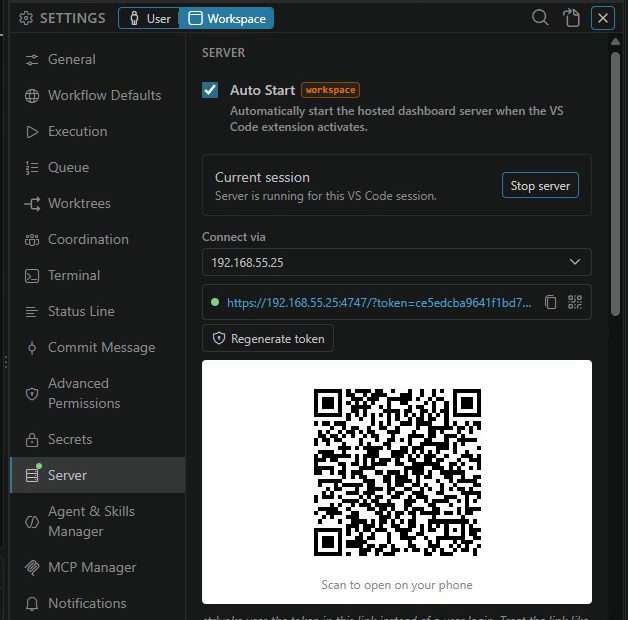Go to Execution settings
The height and width of the screenshot is (620, 628).
98,132
